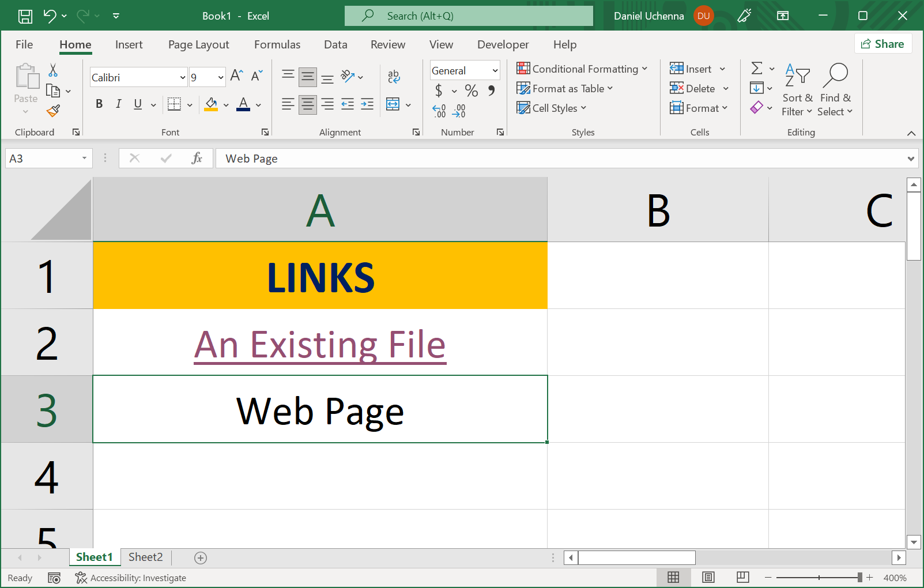Click the Cut icon
The image size is (924, 588).
point(52,69)
